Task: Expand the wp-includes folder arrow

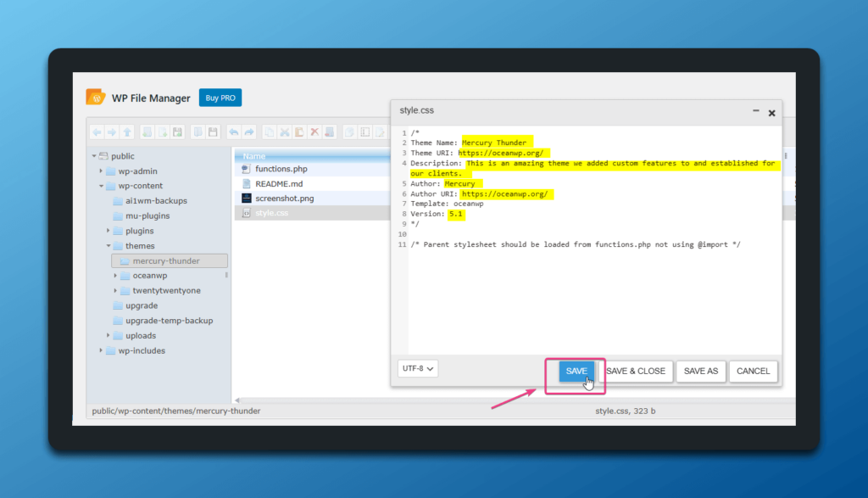Action: [101, 350]
